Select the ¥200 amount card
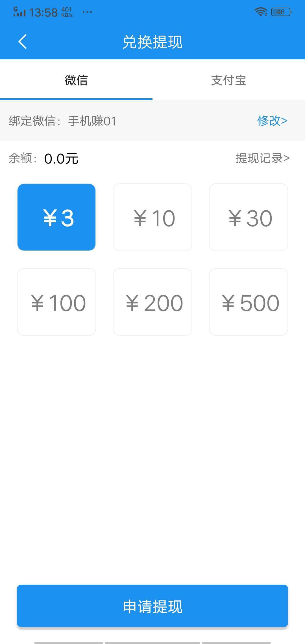Image resolution: width=305 pixels, height=644 pixels. coord(152,302)
